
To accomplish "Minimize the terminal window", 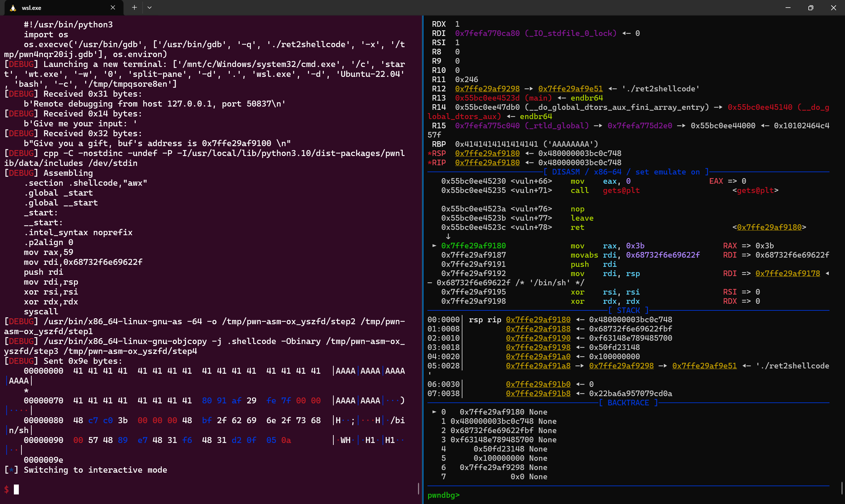I will point(788,8).
